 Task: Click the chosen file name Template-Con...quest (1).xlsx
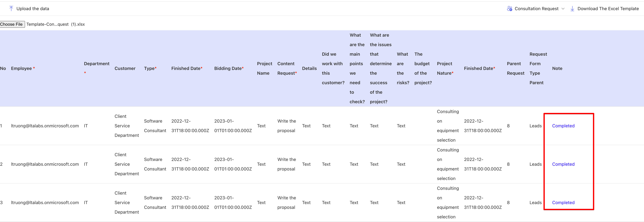tap(55, 24)
